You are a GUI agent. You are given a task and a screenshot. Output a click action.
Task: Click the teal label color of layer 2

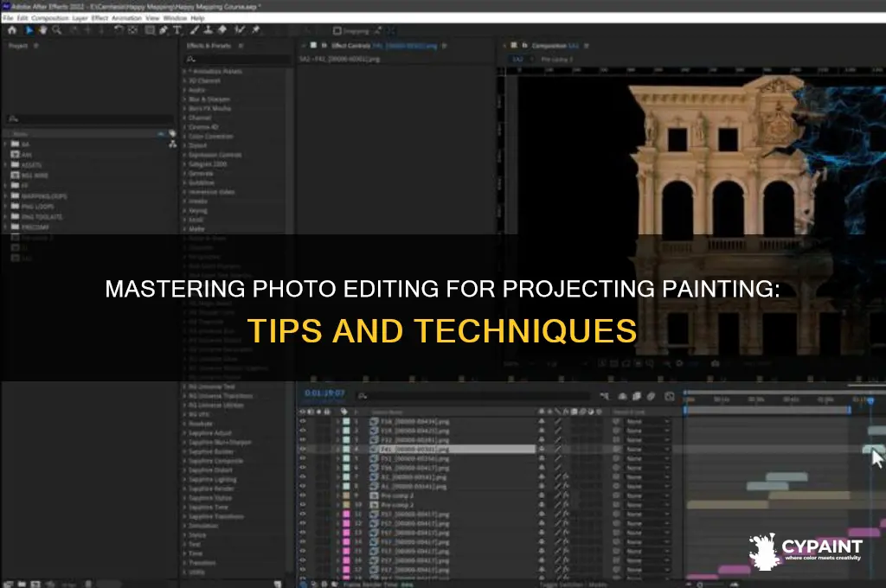click(x=346, y=431)
